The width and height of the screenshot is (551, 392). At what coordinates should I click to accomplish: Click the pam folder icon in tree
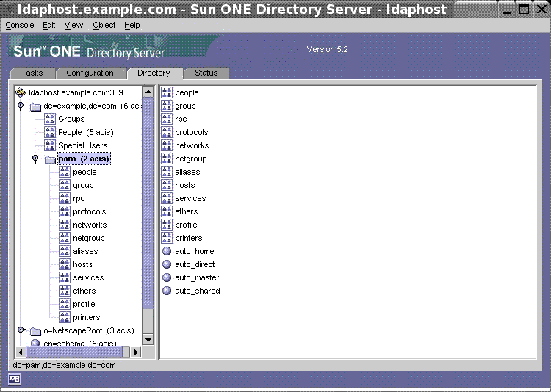point(50,159)
